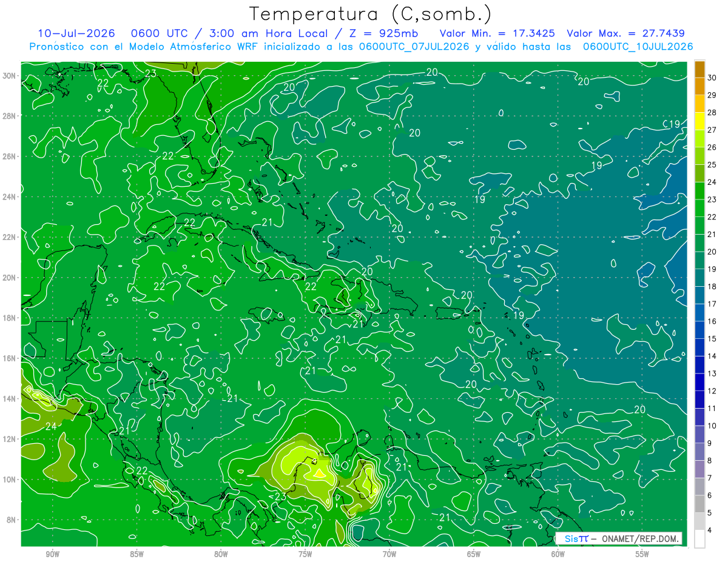Click the 65W longitude axis label
The width and height of the screenshot is (728, 562).
474,554
